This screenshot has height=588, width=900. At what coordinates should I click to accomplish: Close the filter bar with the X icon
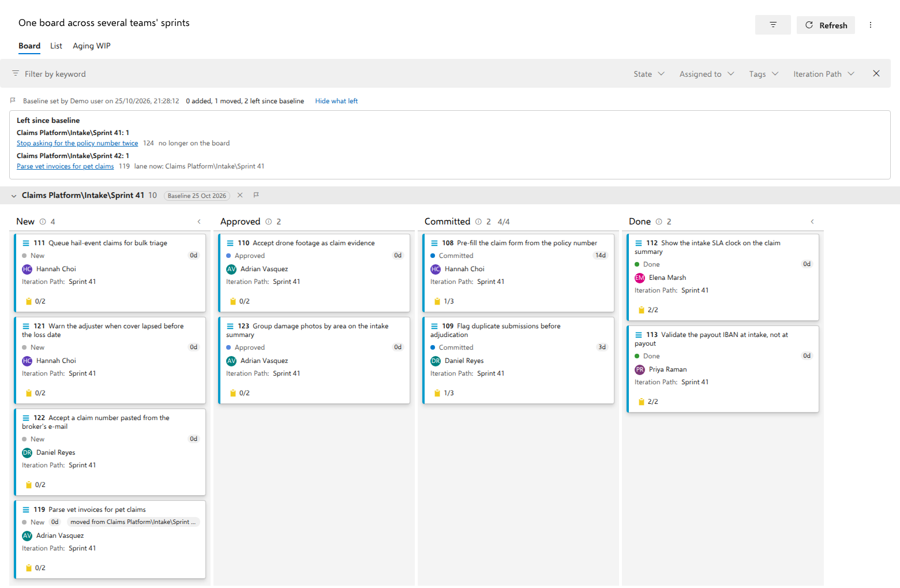click(x=876, y=73)
